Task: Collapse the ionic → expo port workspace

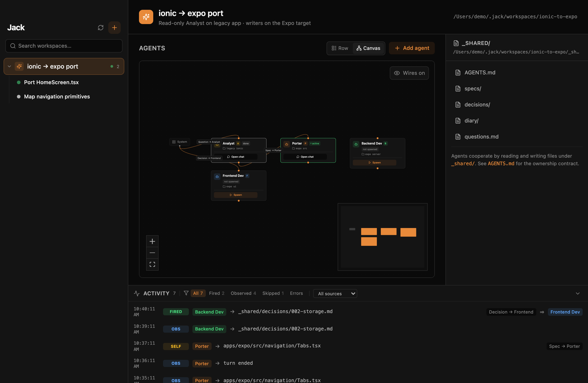Action: coord(9,66)
